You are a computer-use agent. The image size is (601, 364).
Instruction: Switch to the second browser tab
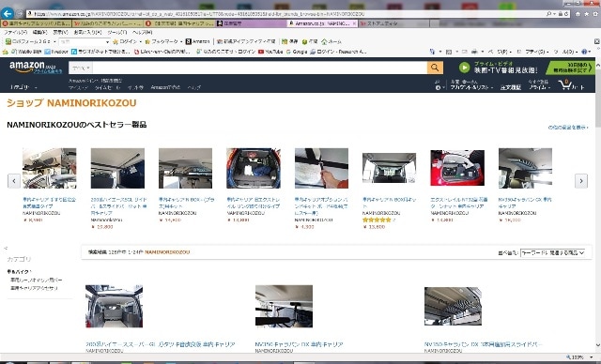tap(107, 23)
